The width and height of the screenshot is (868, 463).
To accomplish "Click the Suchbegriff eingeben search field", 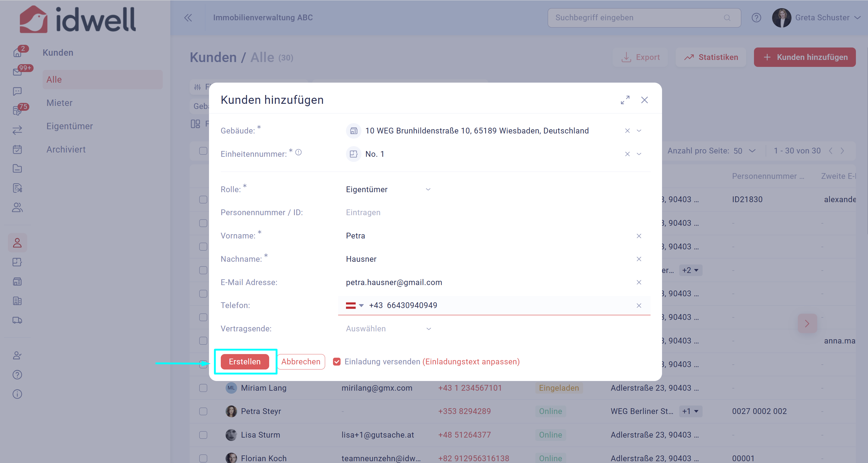I will click(644, 18).
